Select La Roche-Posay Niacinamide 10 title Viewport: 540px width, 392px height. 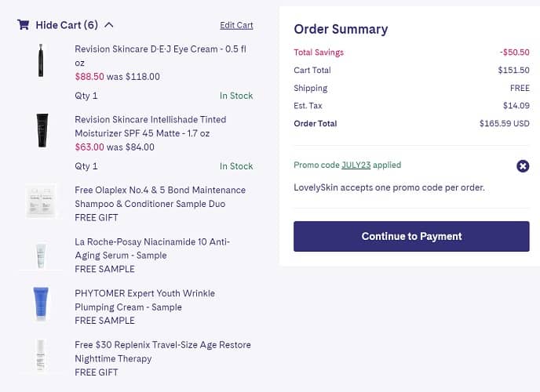click(152, 249)
